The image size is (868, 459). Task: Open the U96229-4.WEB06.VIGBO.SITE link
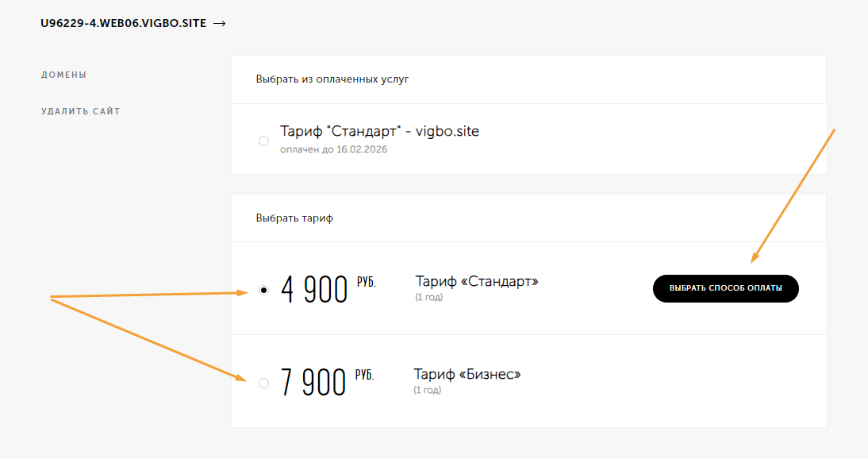(124, 23)
